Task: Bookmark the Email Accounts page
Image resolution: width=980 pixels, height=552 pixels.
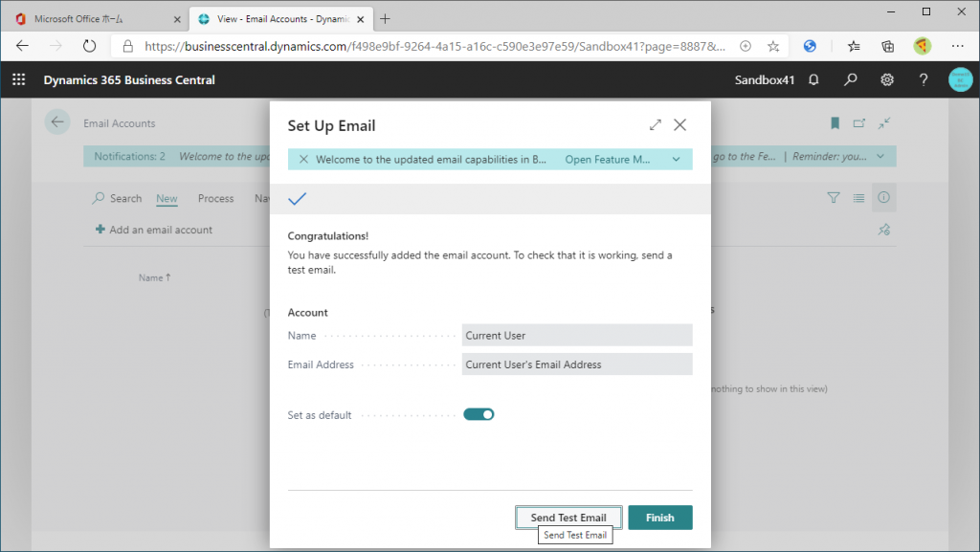Action: (835, 123)
